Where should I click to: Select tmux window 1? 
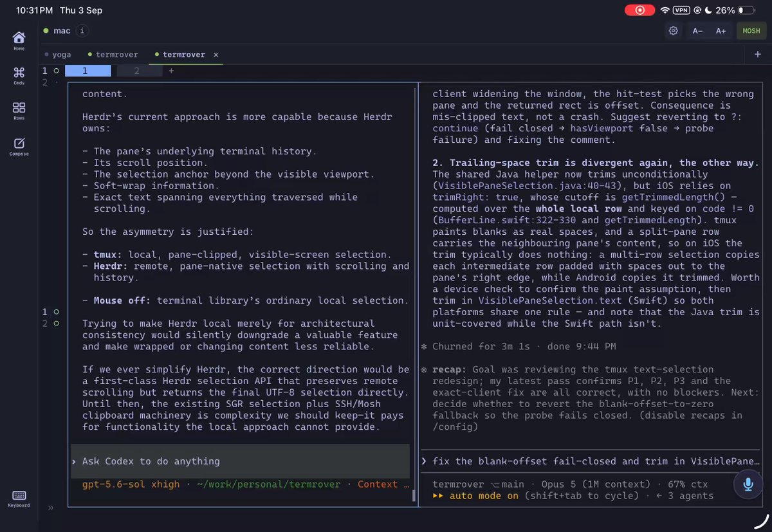click(88, 71)
